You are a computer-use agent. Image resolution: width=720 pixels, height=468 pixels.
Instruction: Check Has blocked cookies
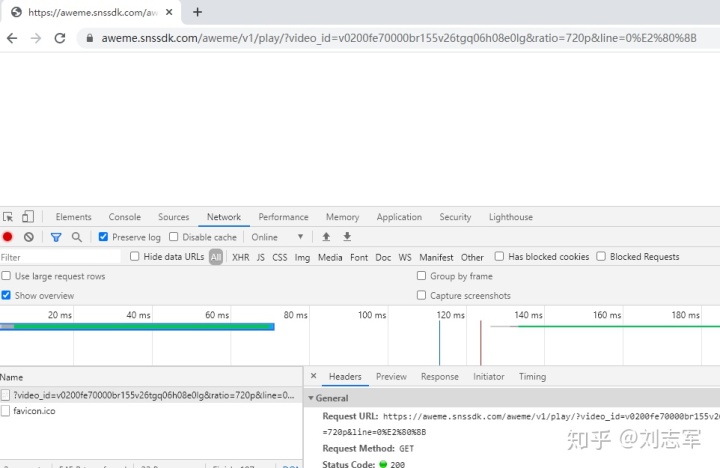(x=499, y=256)
